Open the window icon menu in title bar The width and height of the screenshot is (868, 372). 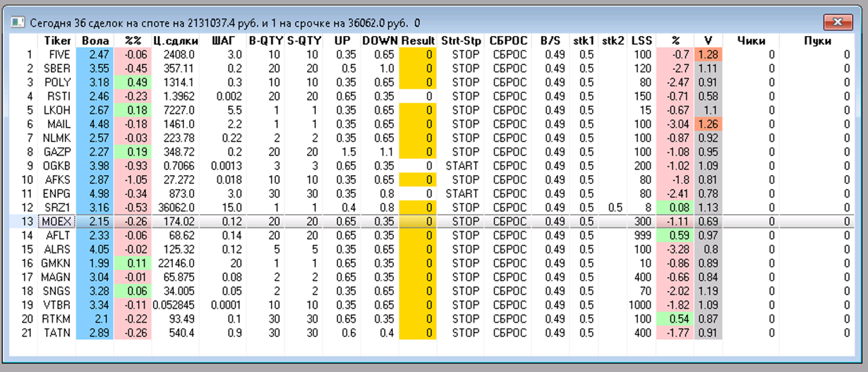pos(17,23)
